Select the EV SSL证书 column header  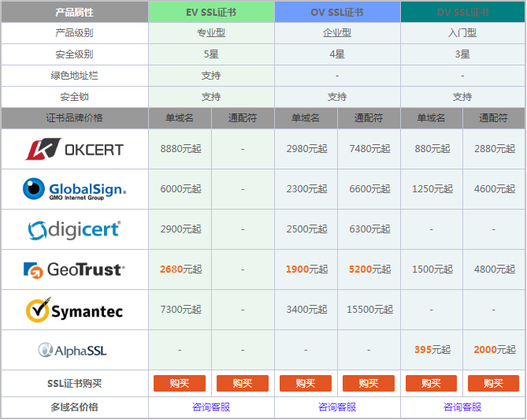point(211,13)
